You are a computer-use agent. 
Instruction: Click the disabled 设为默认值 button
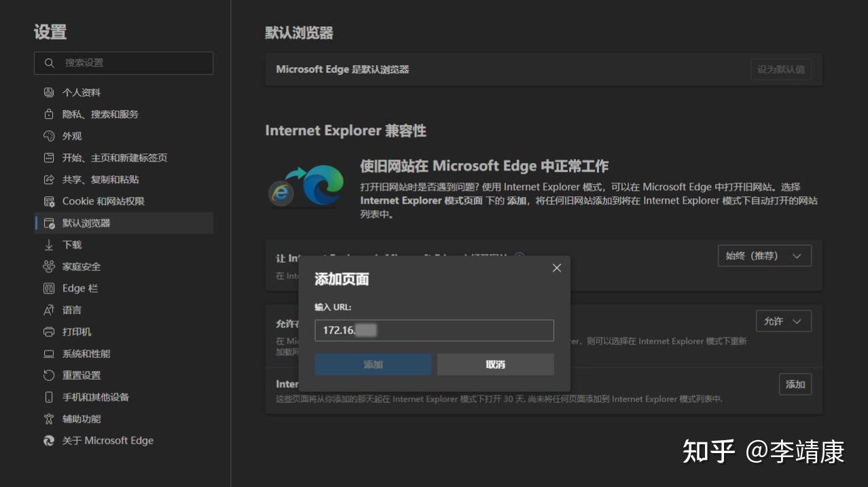[780, 69]
